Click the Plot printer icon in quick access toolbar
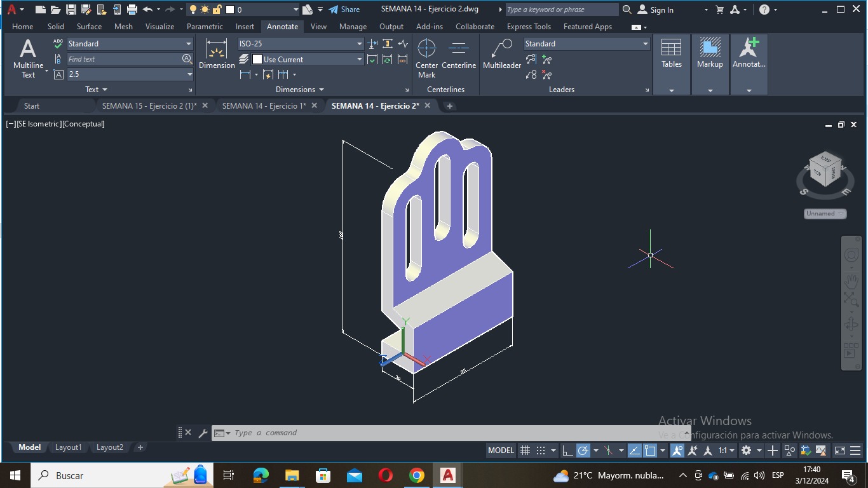Image resolution: width=868 pixels, height=488 pixels. pyautogui.click(x=132, y=10)
